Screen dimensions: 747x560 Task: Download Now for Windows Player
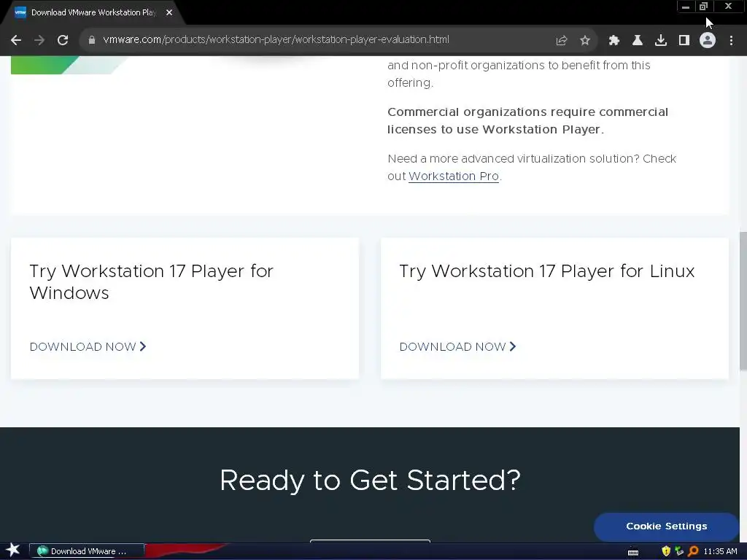pyautogui.click(x=88, y=346)
